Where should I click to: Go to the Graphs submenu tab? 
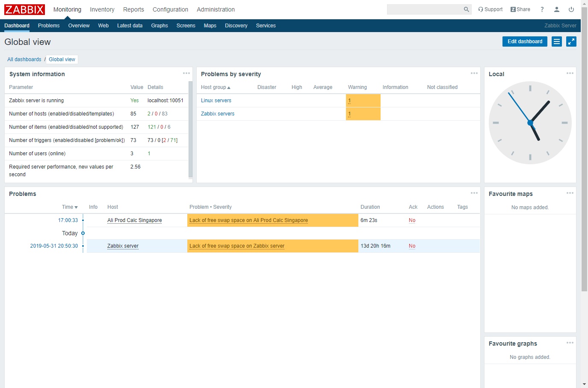click(x=160, y=26)
